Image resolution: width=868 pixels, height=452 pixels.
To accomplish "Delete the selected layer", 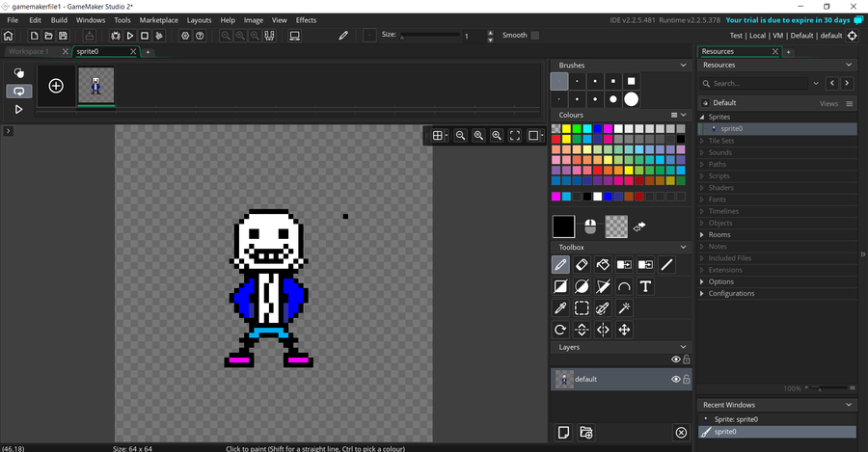I will click(682, 432).
